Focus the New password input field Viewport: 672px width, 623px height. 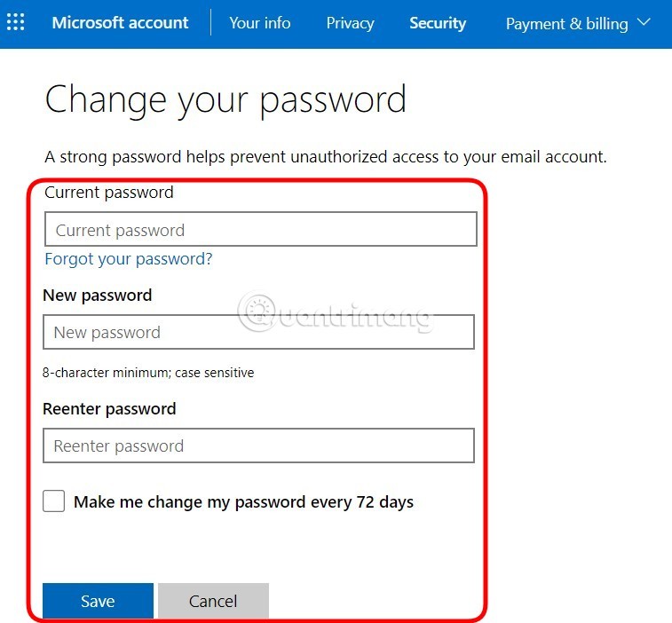click(x=258, y=333)
